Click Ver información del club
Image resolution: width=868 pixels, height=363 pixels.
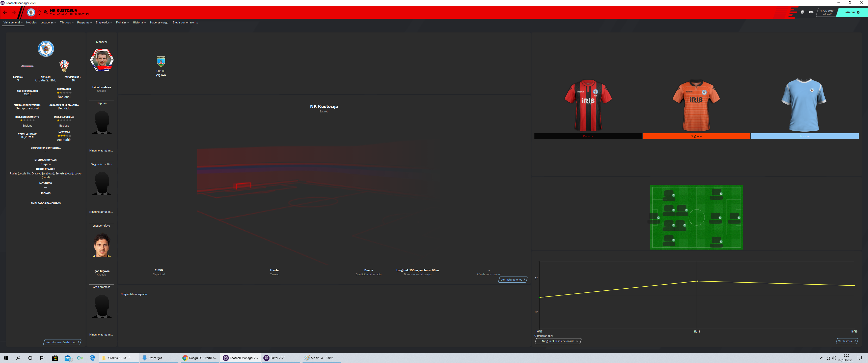pyautogui.click(x=62, y=342)
